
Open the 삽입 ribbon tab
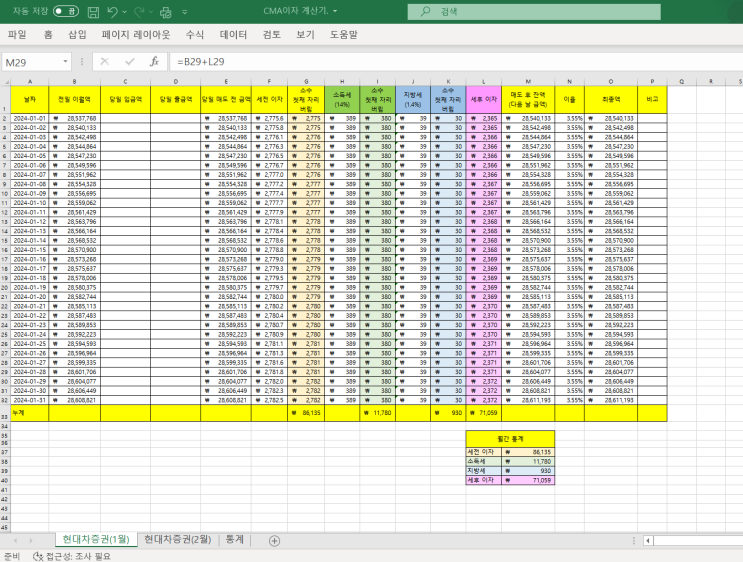[x=77, y=33]
